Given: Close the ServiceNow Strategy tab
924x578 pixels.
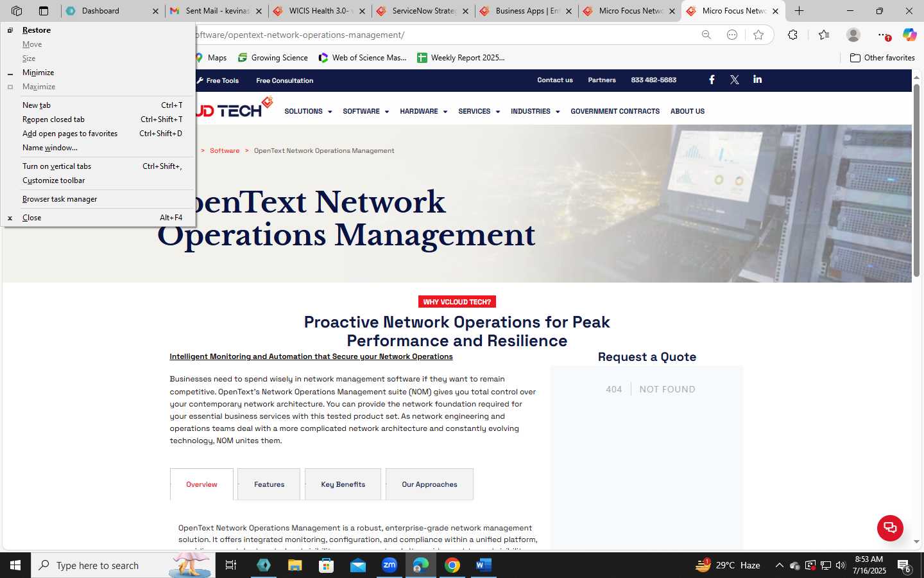Looking at the screenshot, I should (x=465, y=11).
